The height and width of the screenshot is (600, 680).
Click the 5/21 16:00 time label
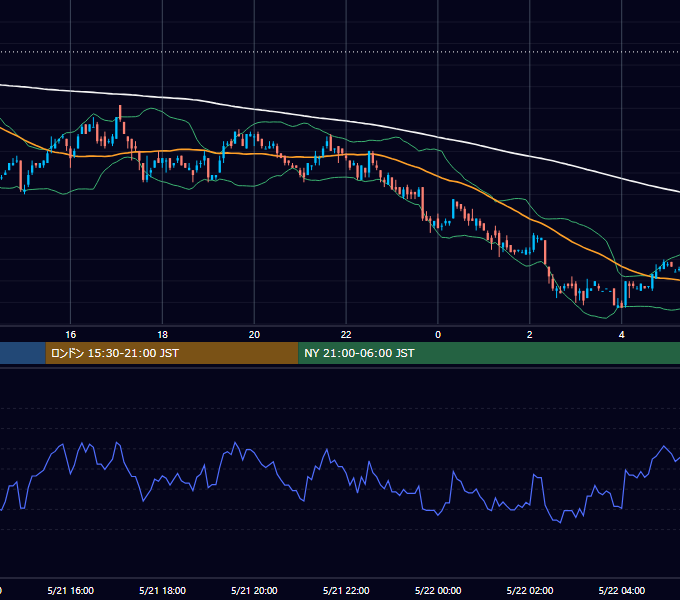pos(70,590)
